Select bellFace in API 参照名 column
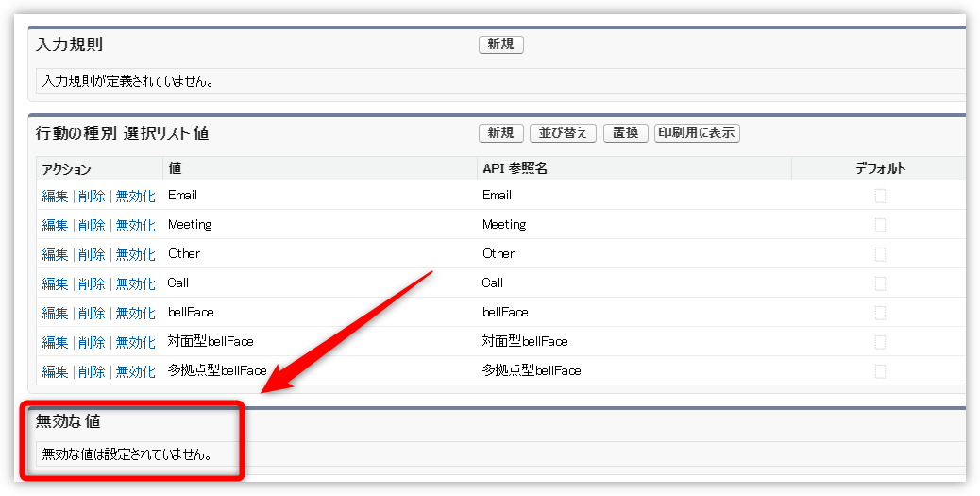Viewport: 980px width, 496px height. tap(506, 312)
